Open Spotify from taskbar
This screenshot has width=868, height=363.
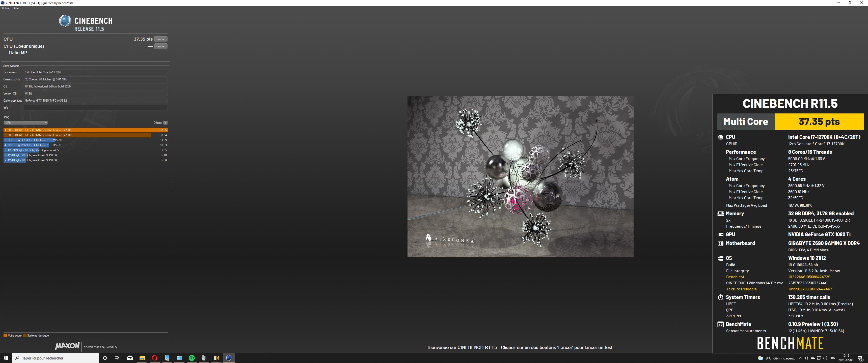[x=192, y=358]
